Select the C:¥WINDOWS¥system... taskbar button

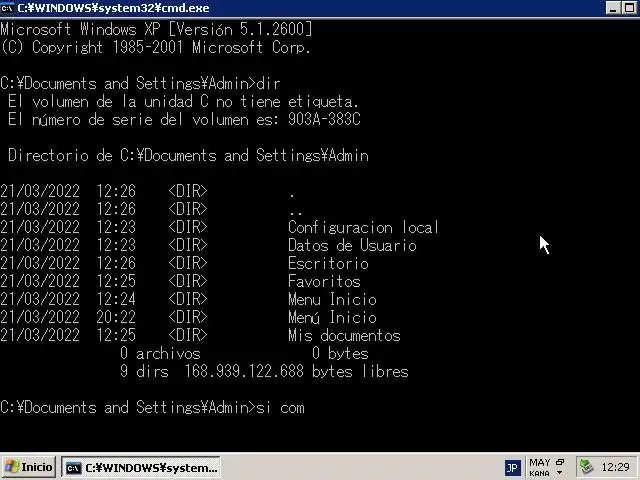click(141, 467)
